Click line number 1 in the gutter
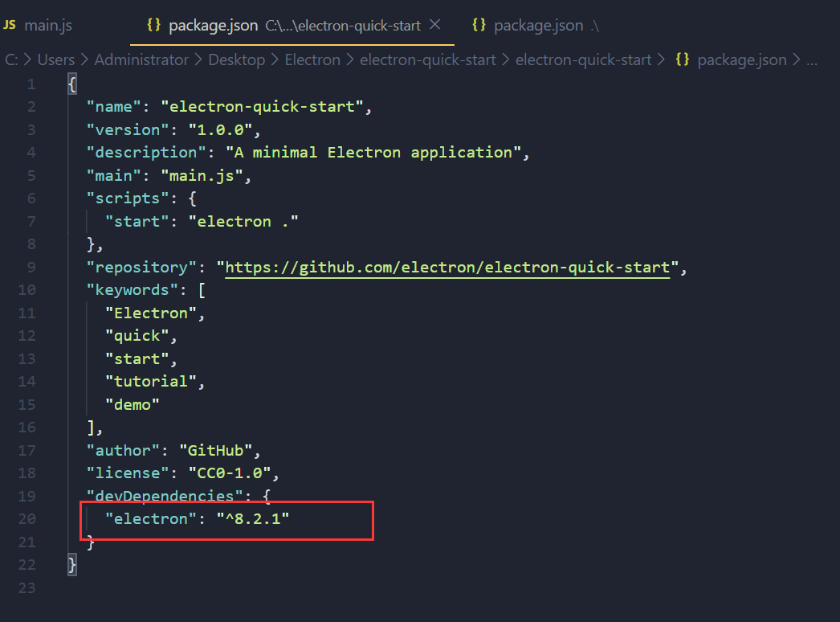This screenshot has width=840, height=622. tap(31, 84)
